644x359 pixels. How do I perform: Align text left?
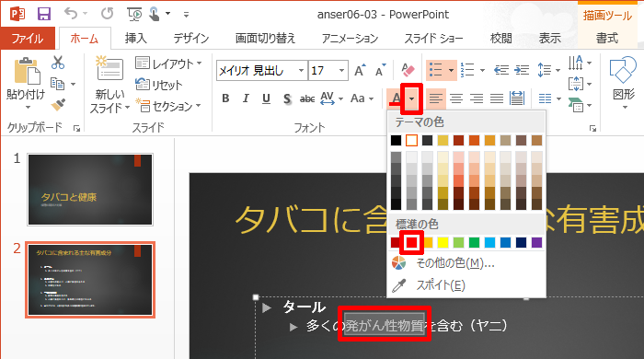pos(436,98)
